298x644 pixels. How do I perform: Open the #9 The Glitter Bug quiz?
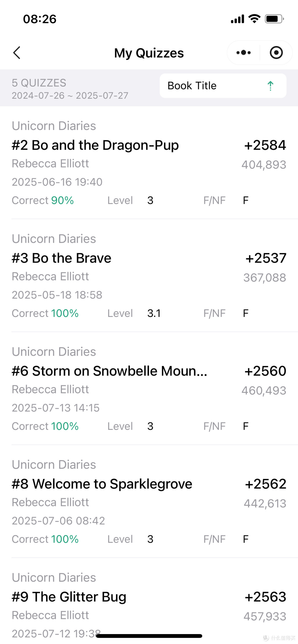(x=149, y=601)
